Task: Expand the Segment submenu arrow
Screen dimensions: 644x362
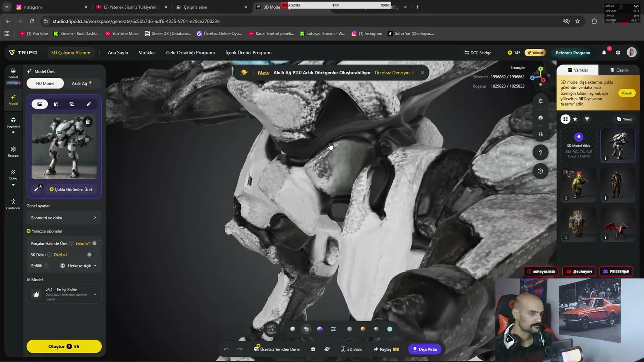Action: click(x=13, y=133)
